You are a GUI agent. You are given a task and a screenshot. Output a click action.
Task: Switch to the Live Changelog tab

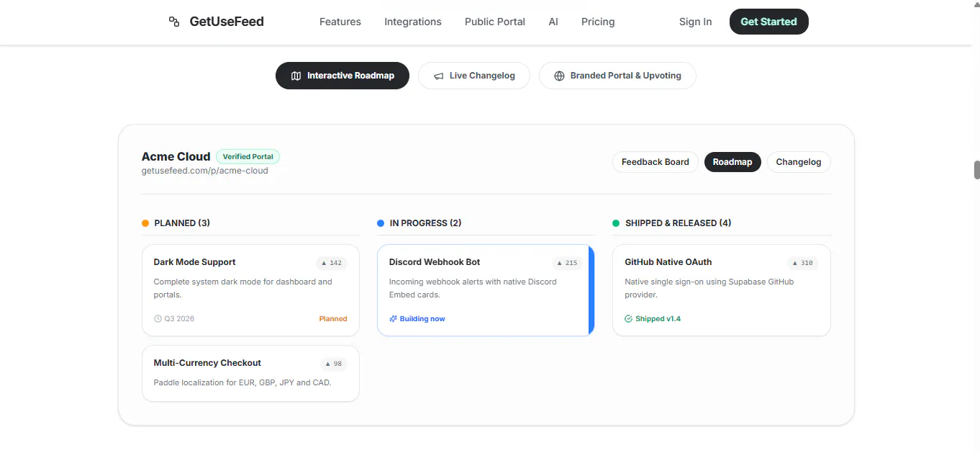[x=474, y=76]
